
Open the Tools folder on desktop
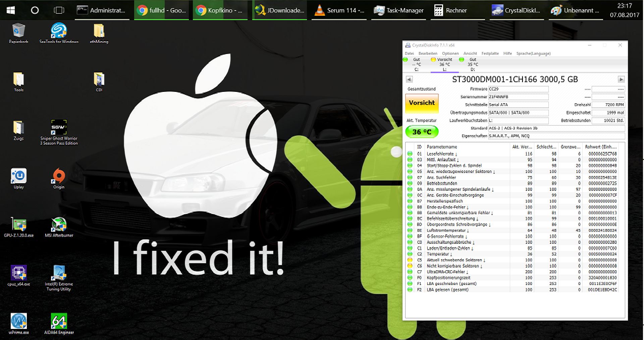pyautogui.click(x=18, y=82)
